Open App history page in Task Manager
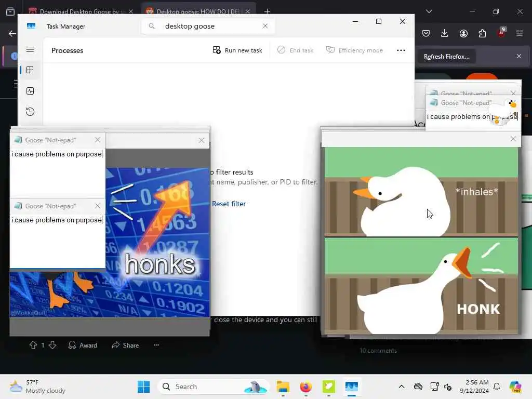 (x=30, y=112)
